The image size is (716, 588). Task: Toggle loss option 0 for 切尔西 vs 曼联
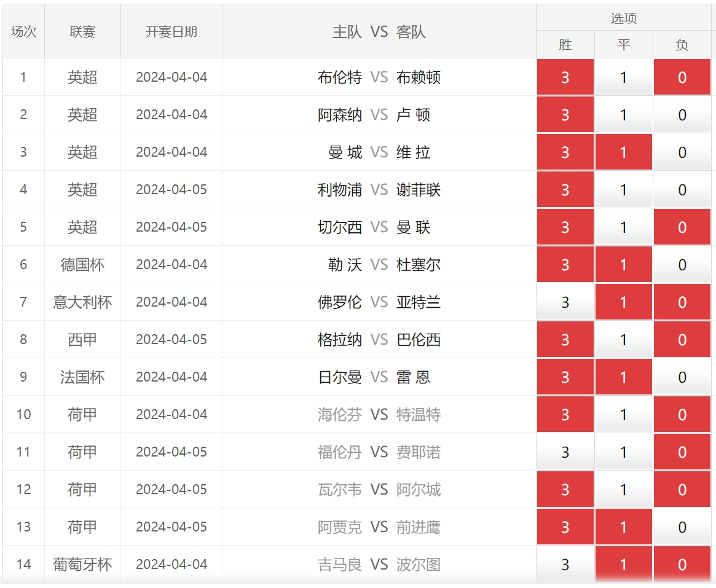(682, 227)
